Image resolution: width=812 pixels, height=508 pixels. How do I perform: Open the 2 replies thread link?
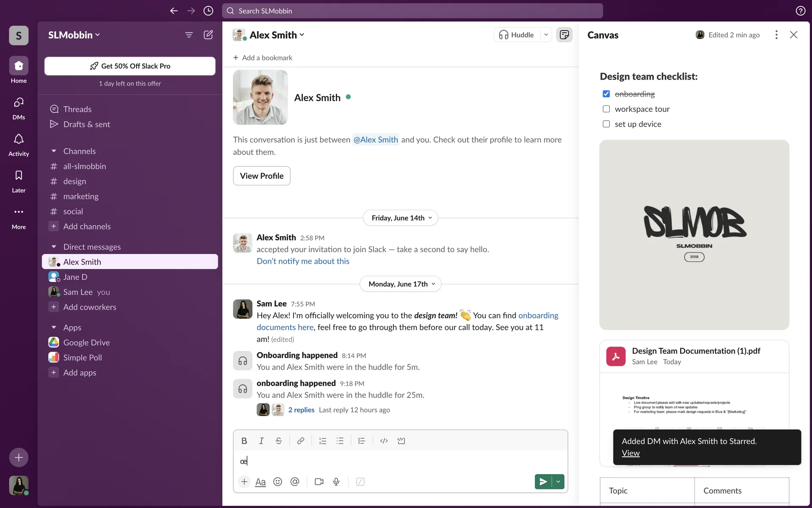click(301, 410)
